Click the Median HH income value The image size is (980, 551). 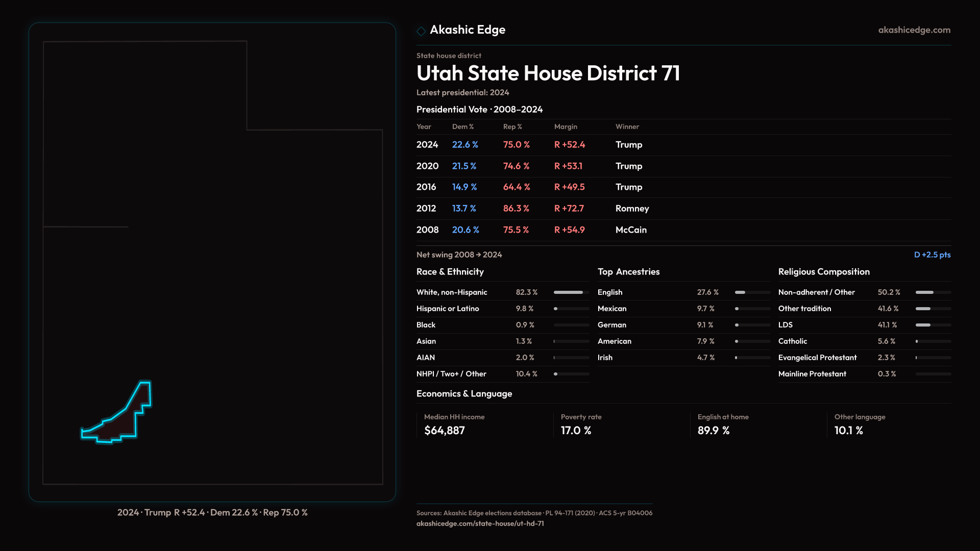point(444,431)
